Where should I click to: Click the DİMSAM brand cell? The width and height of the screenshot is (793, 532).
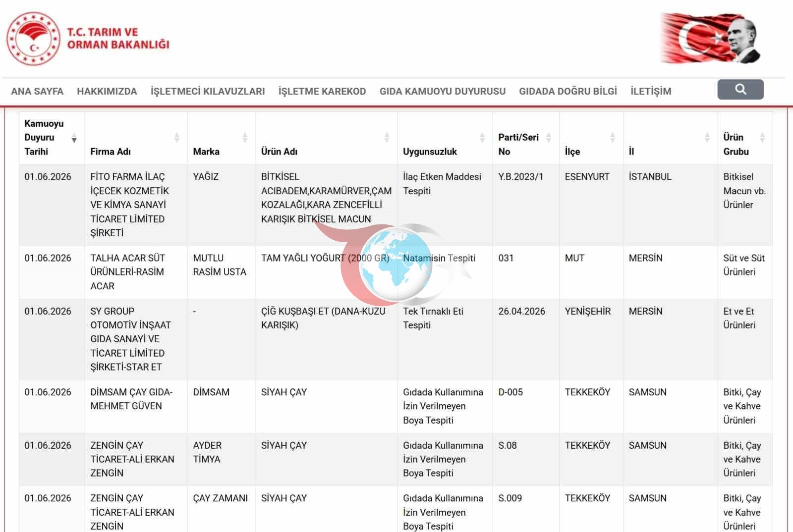222,407
